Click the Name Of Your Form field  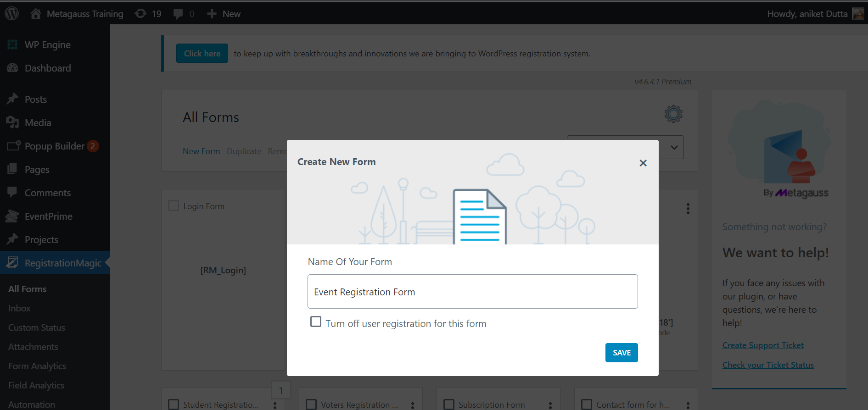[472, 292]
